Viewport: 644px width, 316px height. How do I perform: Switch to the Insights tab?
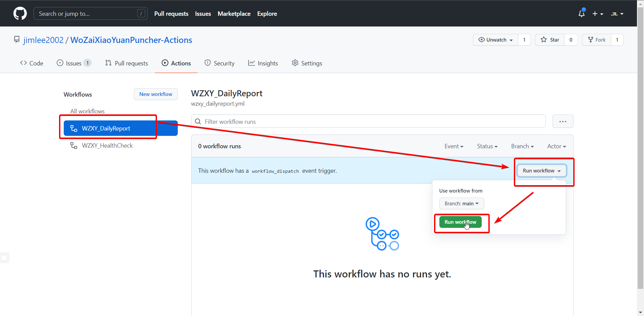click(x=263, y=63)
